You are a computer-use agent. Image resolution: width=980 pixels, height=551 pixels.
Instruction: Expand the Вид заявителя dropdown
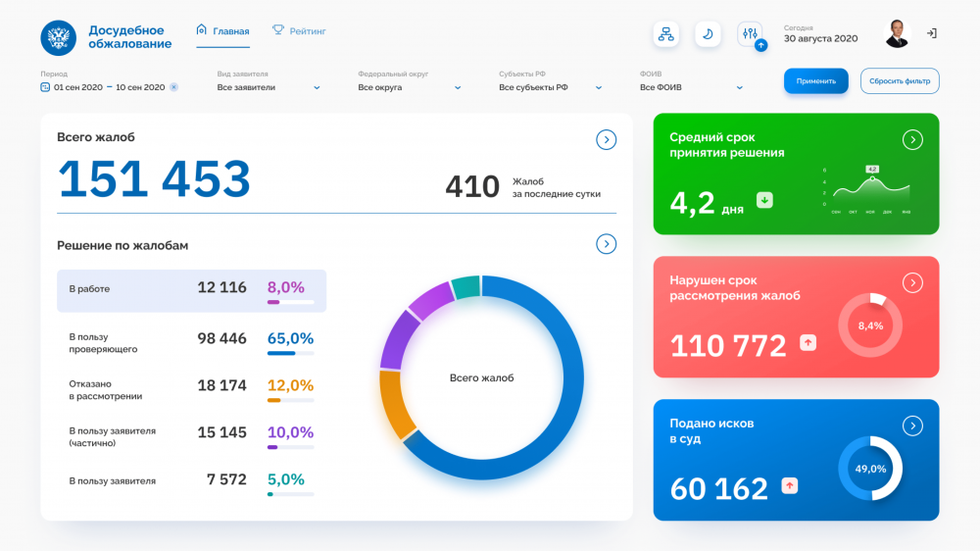point(269,87)
